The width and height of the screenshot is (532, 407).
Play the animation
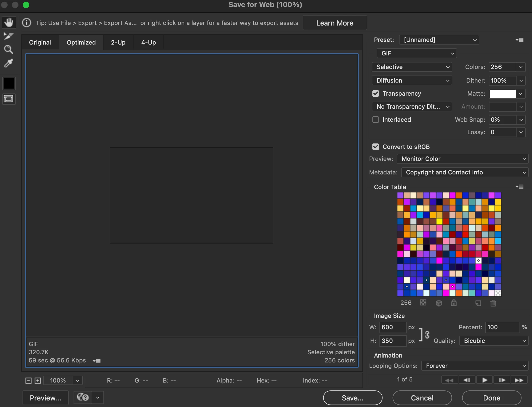point(484,380)
